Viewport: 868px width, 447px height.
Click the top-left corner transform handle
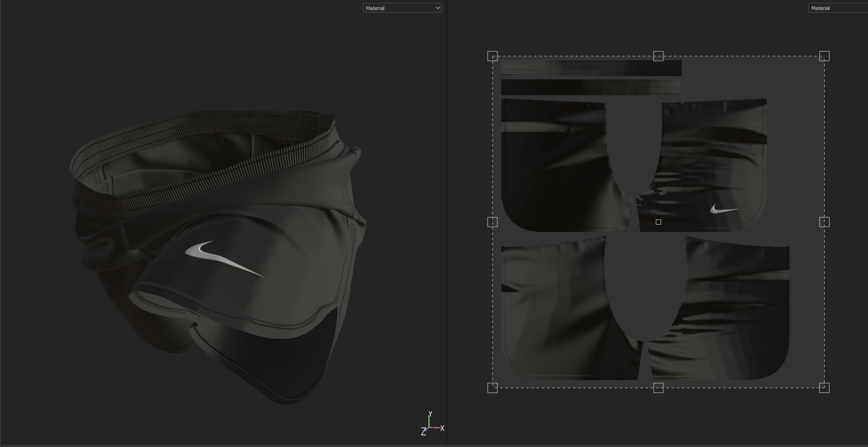click(492, 56)
